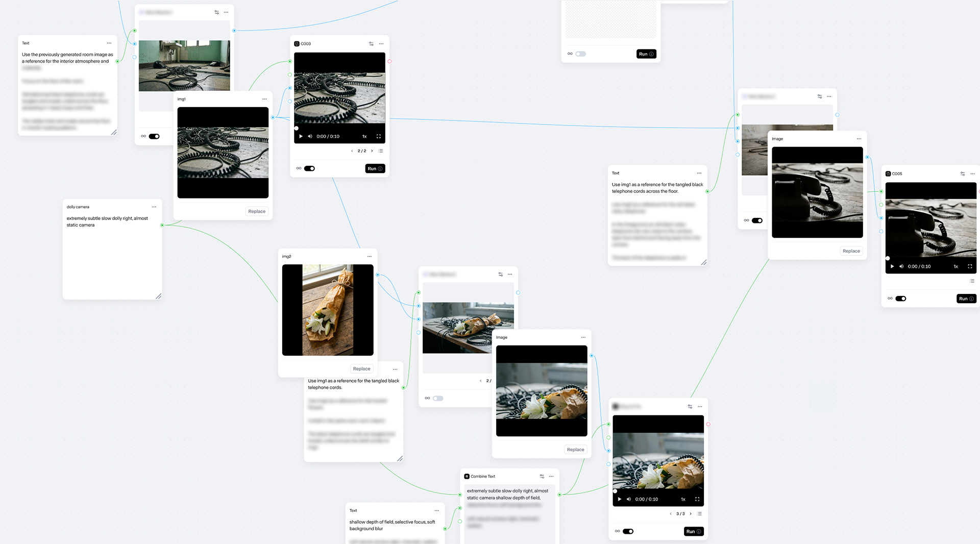
Task: Enter fullscreen on the 3 / 3 flowers video
Action: 697,500
